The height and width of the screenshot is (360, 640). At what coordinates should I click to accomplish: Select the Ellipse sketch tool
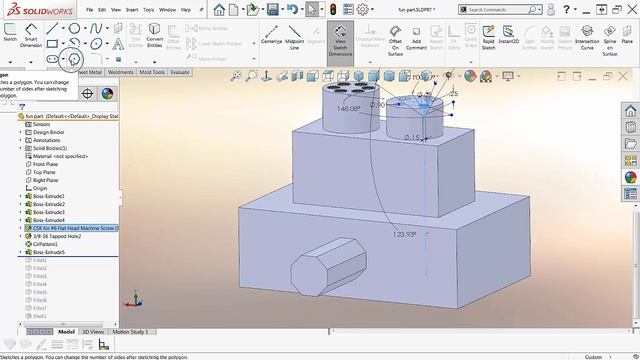(x=96, y=44)
